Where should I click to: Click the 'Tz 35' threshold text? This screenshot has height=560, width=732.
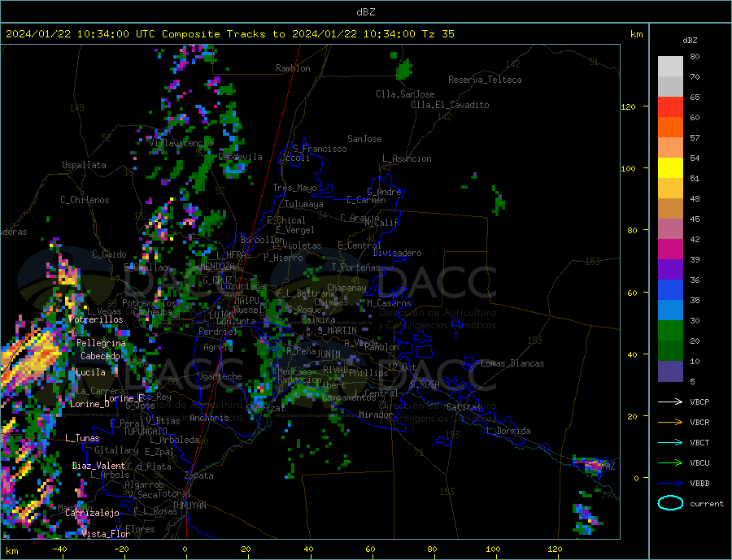tap(438, 34)
